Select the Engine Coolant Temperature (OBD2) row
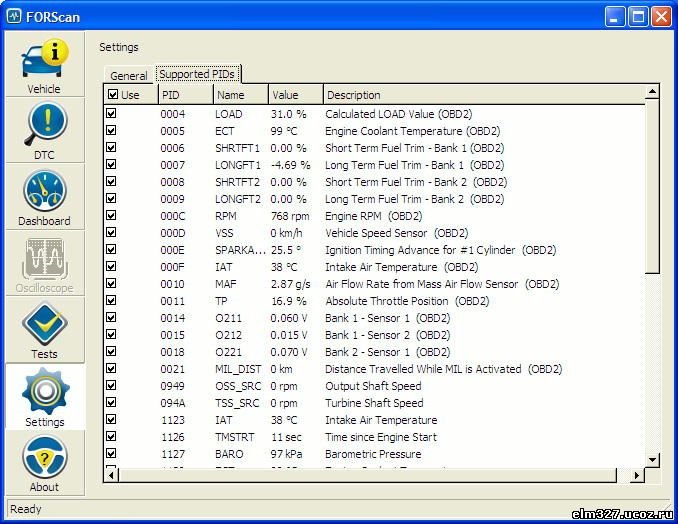Viewport: 678px width, 524px height. tap(374, 131)
